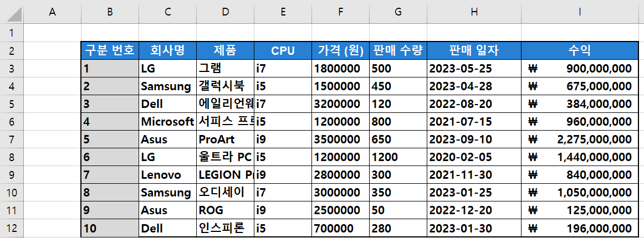Select the revenue cell 125,000,000

click(580, 210)
